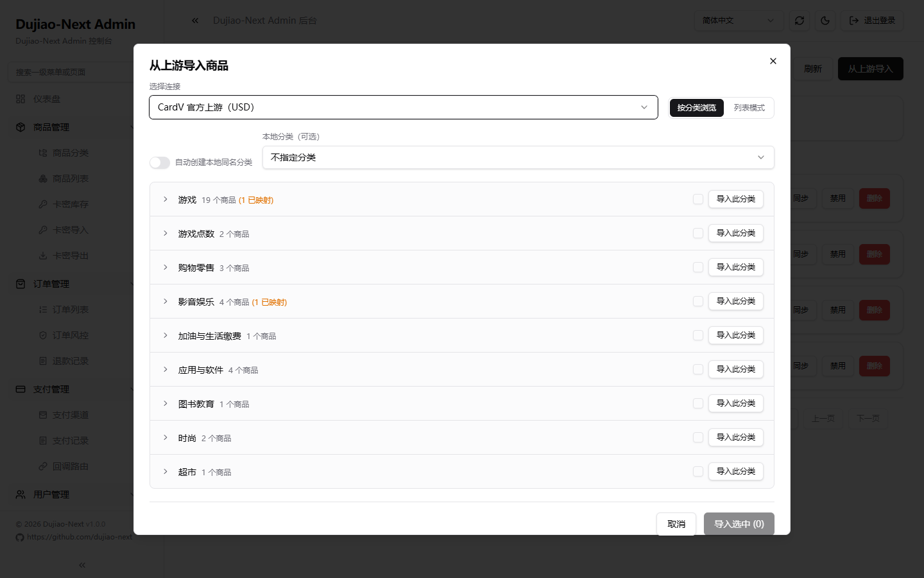Screen dimensions: 924x578
Task: Check the 购物零售 category checkbox
Action: 698,267
